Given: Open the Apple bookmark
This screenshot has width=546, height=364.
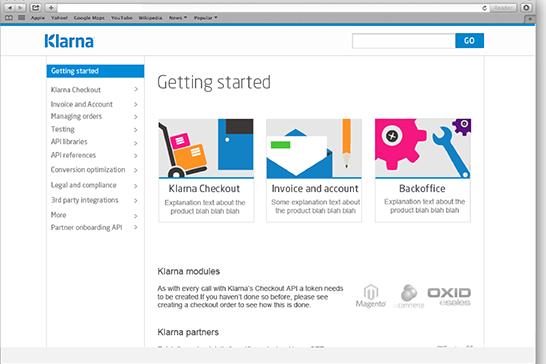Looking at the screenshot, I should (x=38, y=18).
